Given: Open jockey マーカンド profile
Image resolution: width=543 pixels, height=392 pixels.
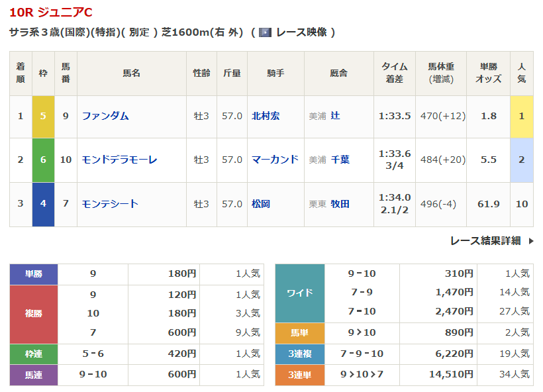Looking at the screenshot, I should click(275, 160).
